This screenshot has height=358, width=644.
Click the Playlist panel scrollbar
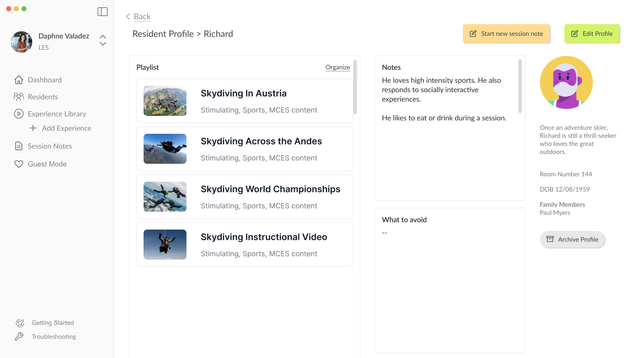[355, 87]
